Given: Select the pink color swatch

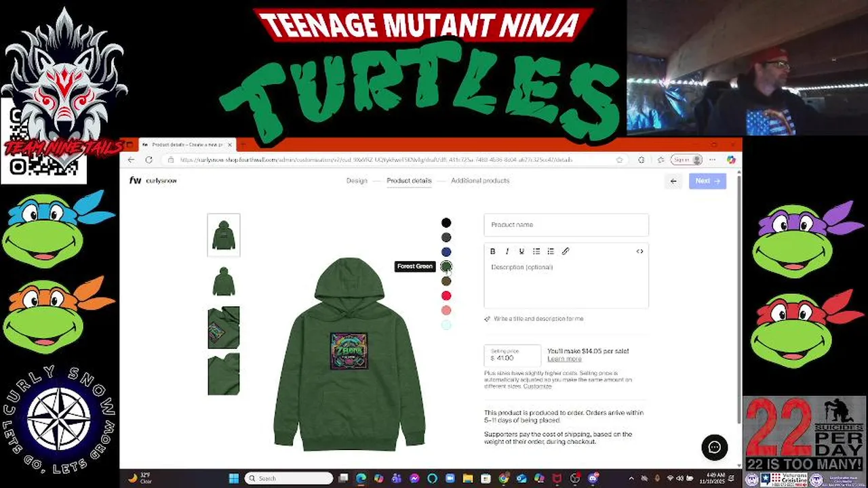Looking at the screenshot, I should (446, 310).
